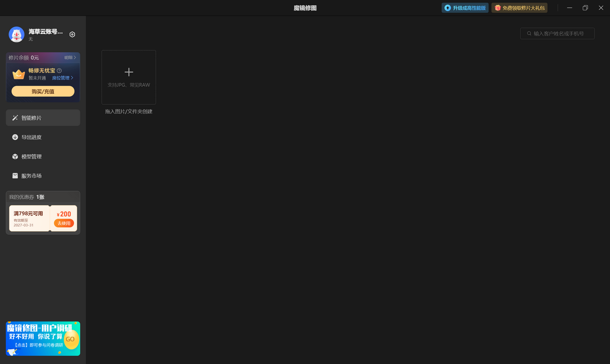
Task: Click the help question mark beside 畅修无忧宝
Action: tap(59, 71)
